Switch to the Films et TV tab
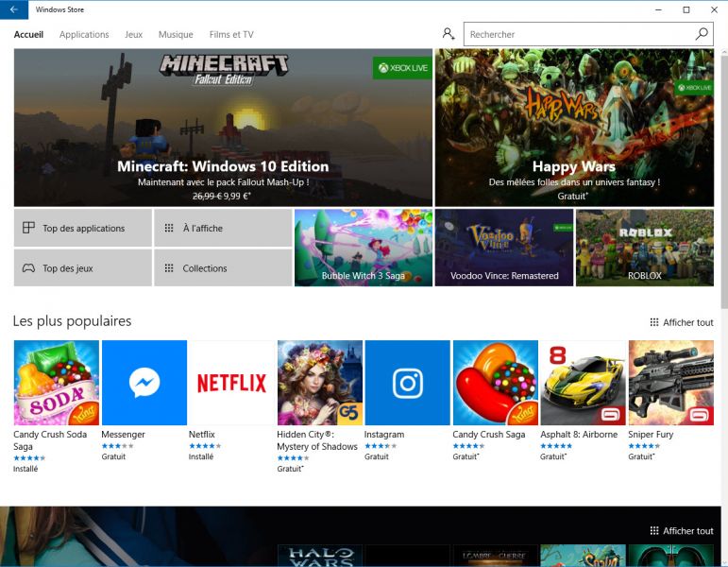728x567 pixels. tap(231, 34)
